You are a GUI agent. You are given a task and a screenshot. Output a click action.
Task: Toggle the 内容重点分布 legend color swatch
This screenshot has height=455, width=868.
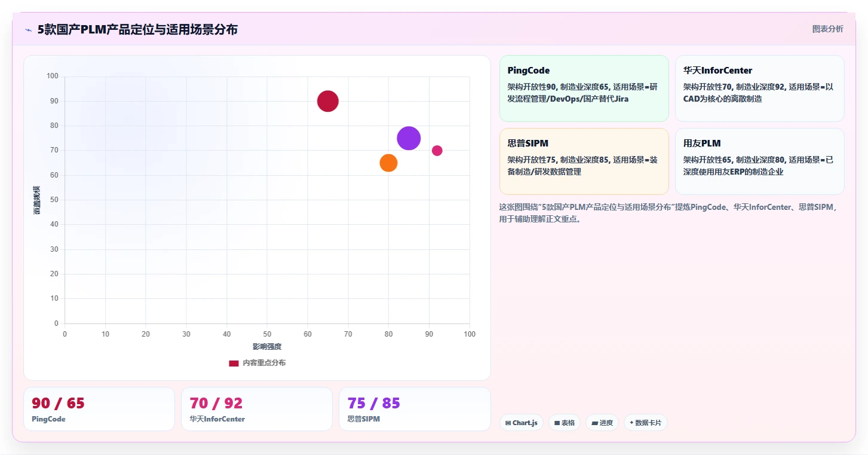click(234, 363)
